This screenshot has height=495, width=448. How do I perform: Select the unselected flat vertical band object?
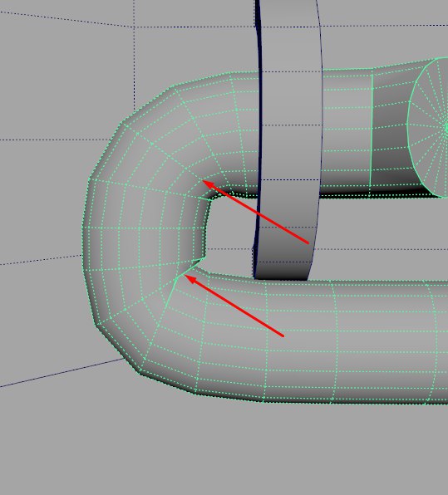click(x=289, y=139)
